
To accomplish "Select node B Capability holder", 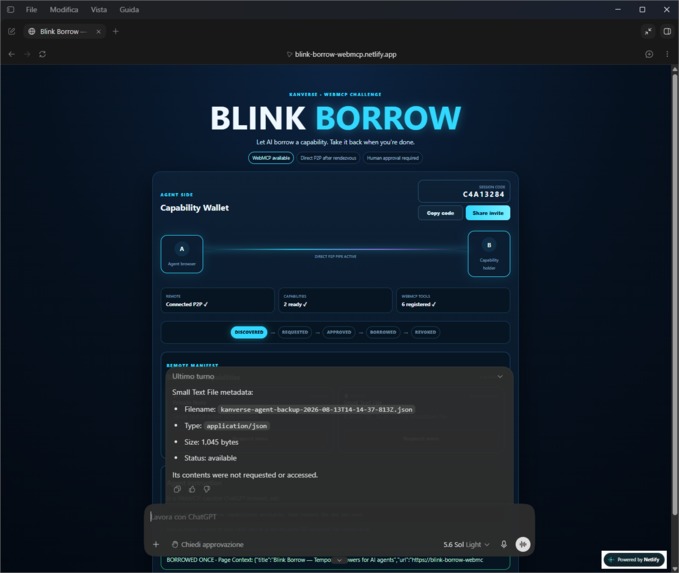I will pos(489,254).
